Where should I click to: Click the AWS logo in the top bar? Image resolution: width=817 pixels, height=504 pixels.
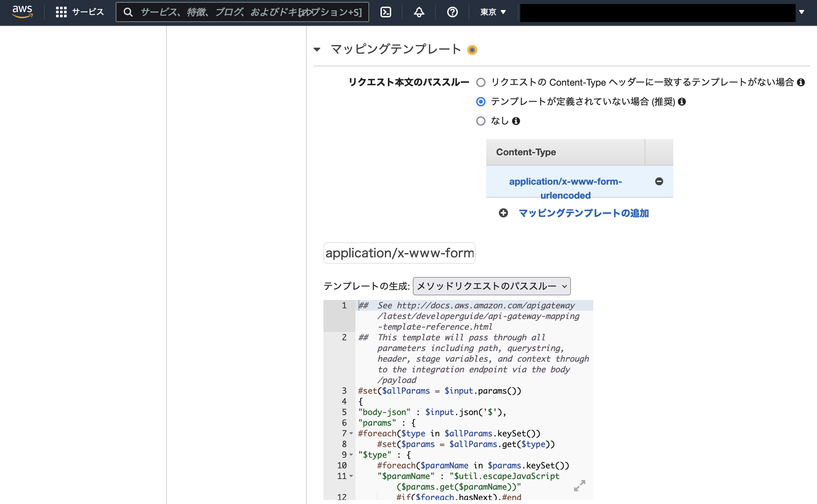click(22, 12)
